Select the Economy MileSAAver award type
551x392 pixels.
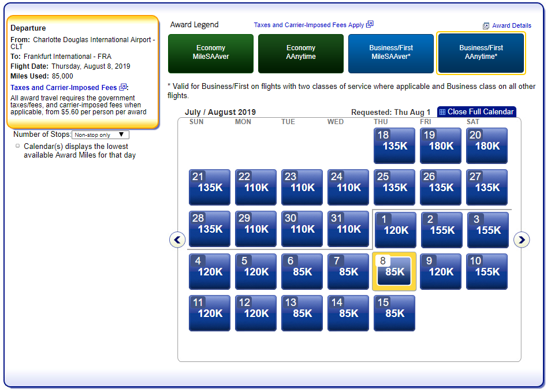211,53
